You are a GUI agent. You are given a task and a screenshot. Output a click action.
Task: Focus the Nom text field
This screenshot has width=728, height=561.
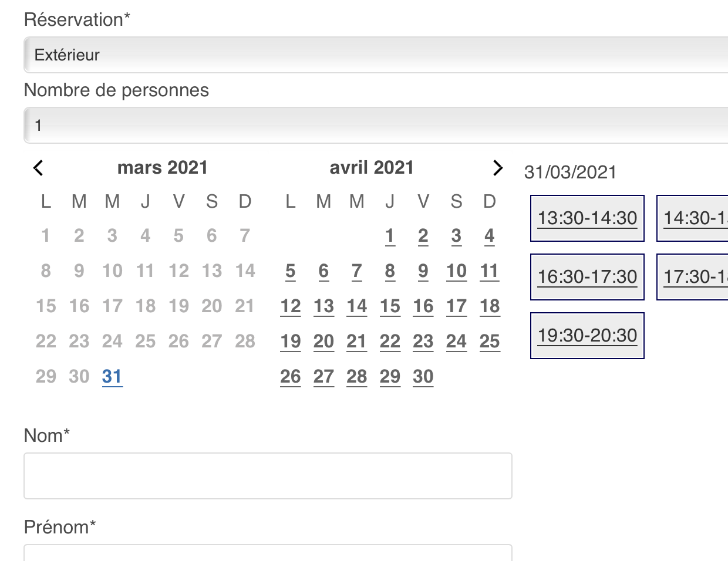(x=268, y=476)
